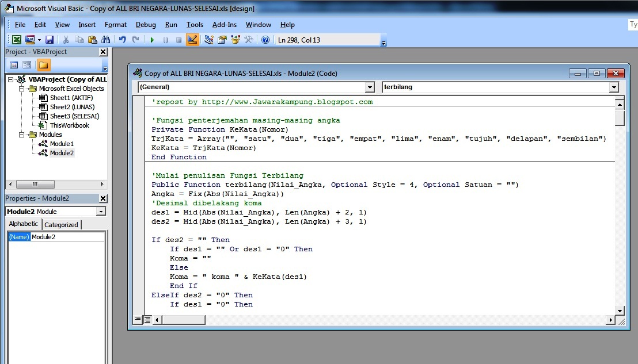This screenshot has width=638, height=364.
Task: Open Visual Basic Help icon
Action: click(265, 40)
